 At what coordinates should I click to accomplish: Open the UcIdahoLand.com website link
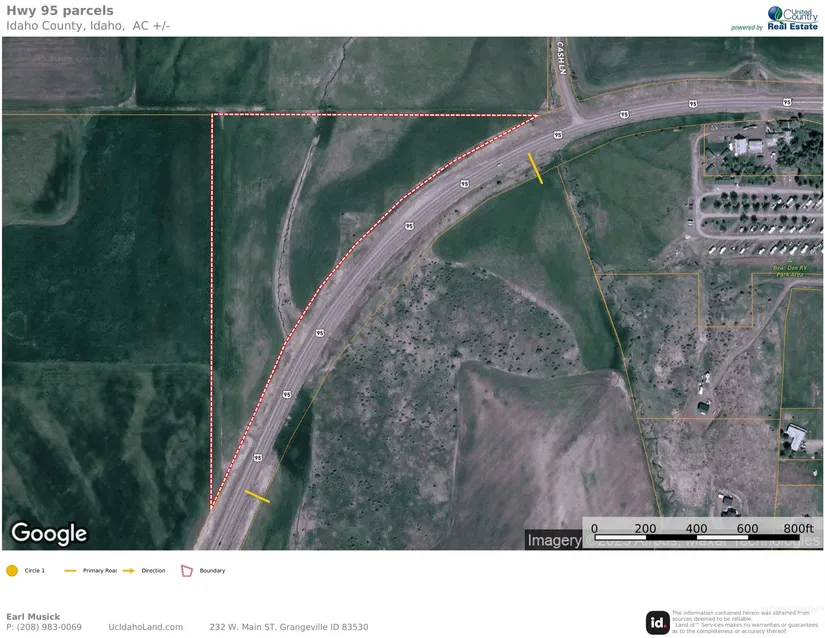(x=145, y=627)
